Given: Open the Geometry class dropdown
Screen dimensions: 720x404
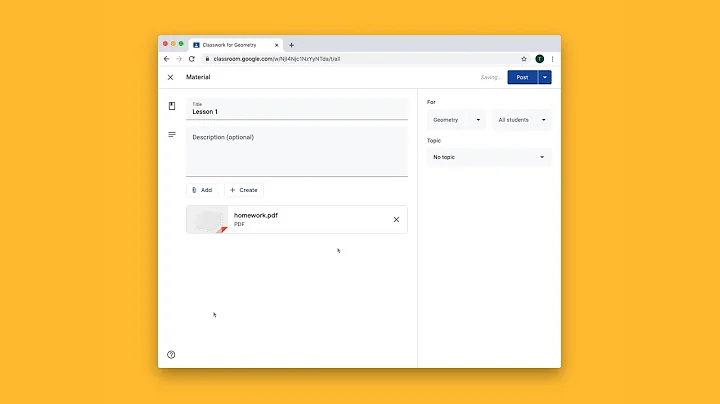Looking at the screenshot, I should click(456, 120).
